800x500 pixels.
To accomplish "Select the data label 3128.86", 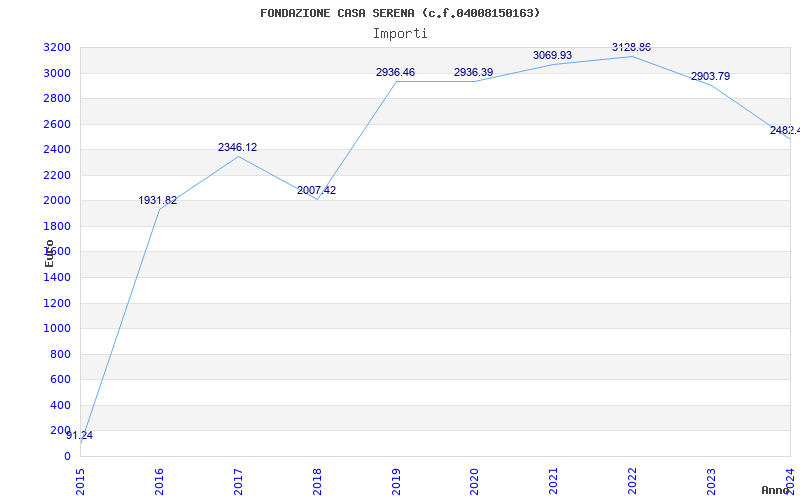I will [632, 47].
